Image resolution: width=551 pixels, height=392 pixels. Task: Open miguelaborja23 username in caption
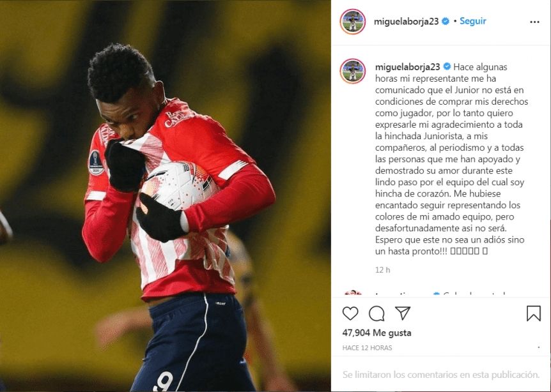click(x=408, y=66)
